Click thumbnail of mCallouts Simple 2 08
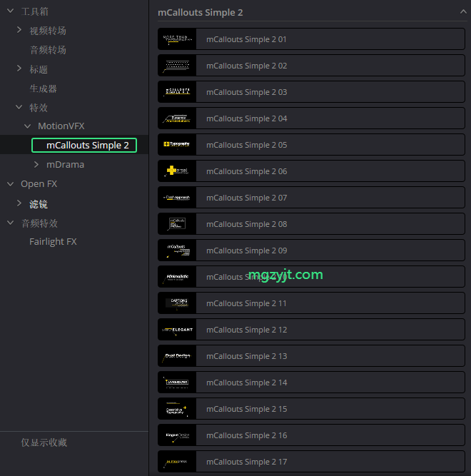The width and height of the screenshot is (471, 476). [x=177, y=224]
